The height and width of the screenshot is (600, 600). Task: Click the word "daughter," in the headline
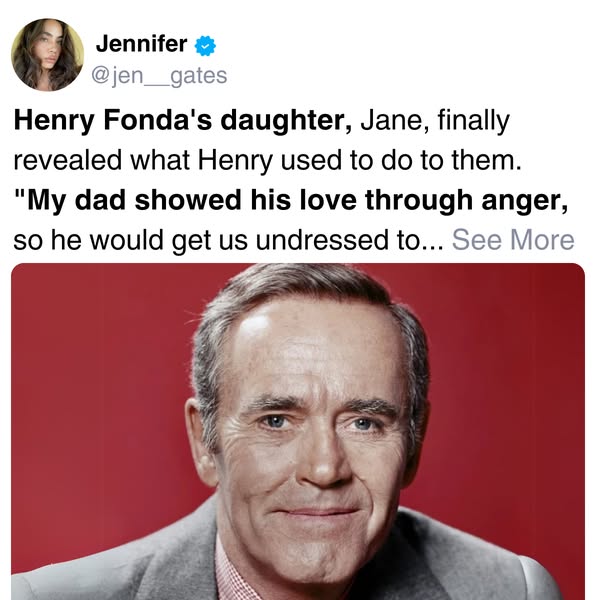tap(290, 121)
